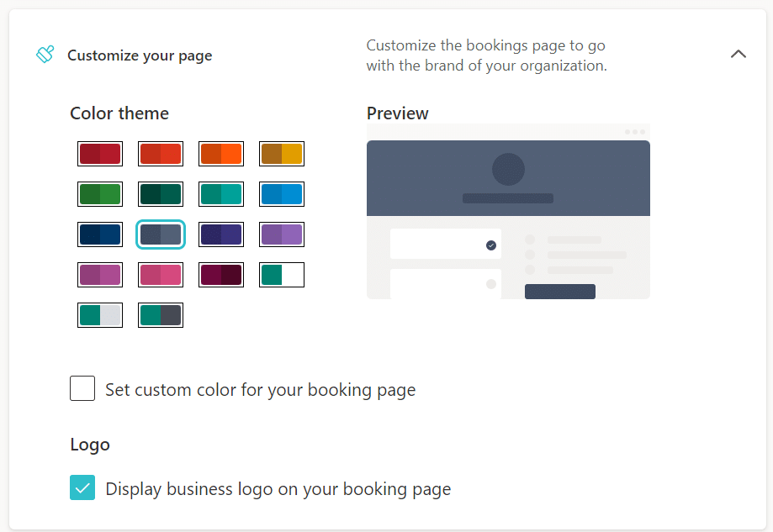
Task: Pick the teal and dark gray theme
Action: pyautogui.click(x=161, y=315)
